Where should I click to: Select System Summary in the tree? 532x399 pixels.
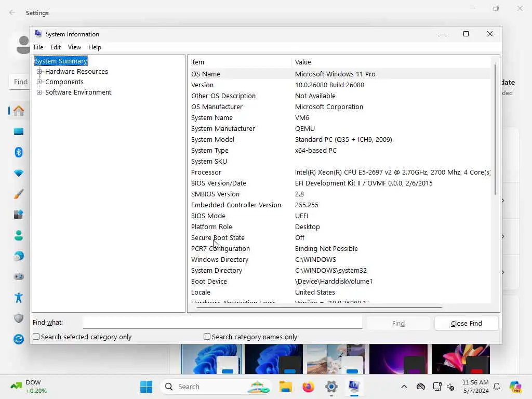coord(61,61)
